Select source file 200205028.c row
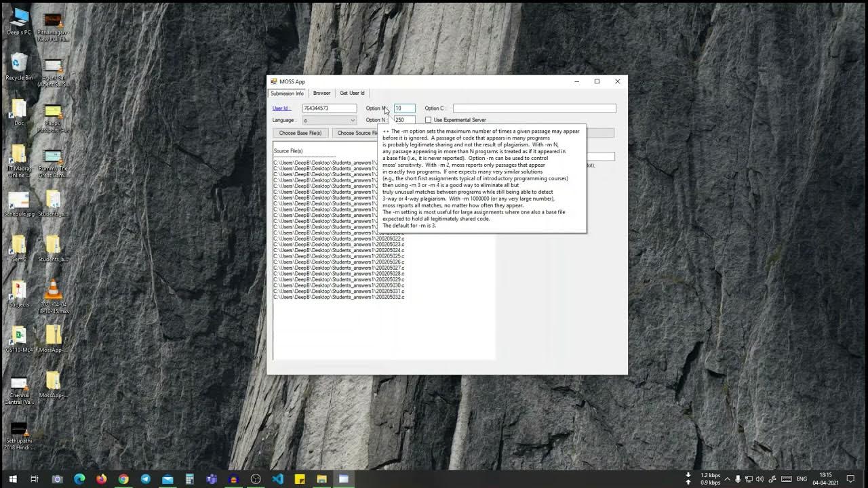 point(339,274)
